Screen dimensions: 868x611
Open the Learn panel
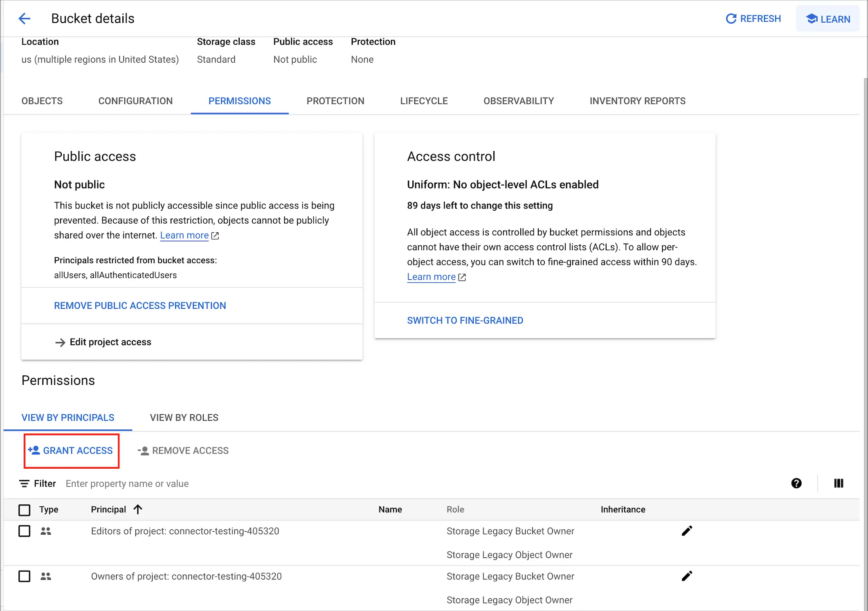coord(828,19)
